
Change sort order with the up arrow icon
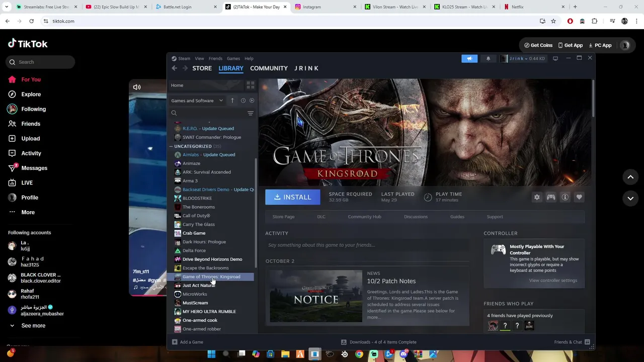[x=232, y=101]
